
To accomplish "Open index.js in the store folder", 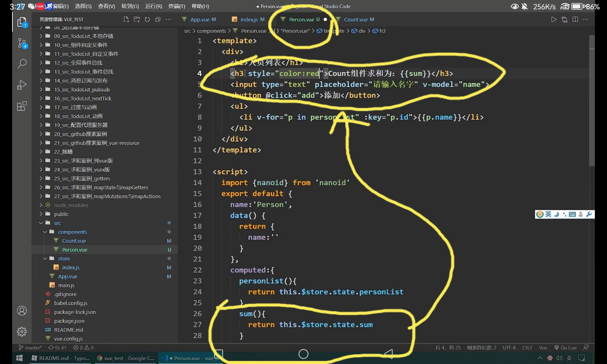I will pyautogui.click(x=71, y=267).
